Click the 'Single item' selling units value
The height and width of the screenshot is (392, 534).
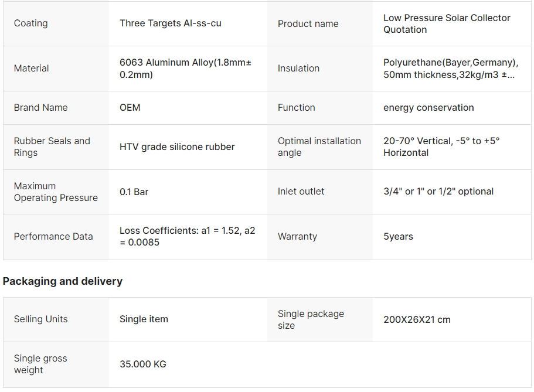pyautogui.click(x=144, y=319)
